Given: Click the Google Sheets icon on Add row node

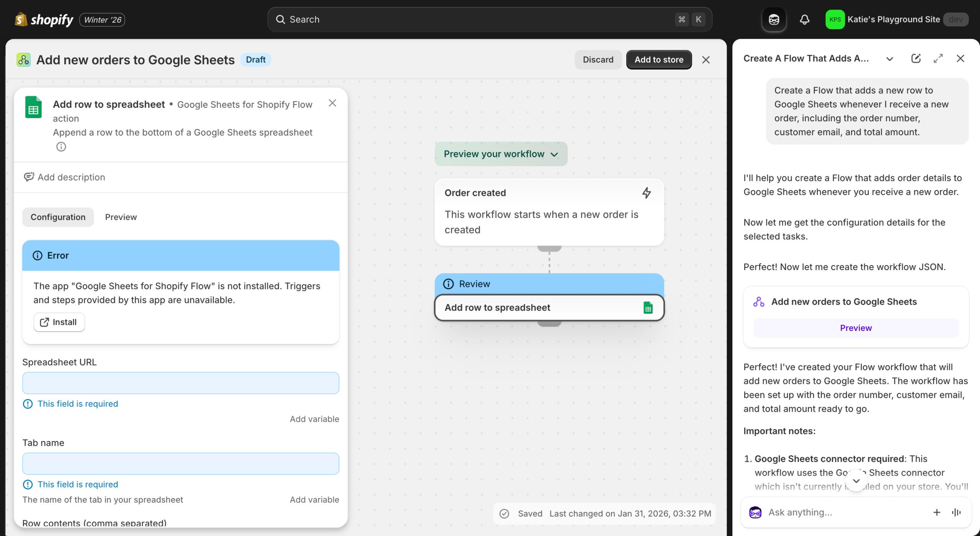Looking at the screenshot, I should [x=648, y=307].
